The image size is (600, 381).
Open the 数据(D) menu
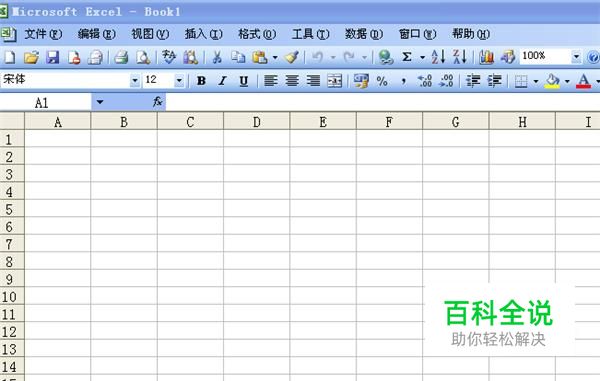click(364, 34)
